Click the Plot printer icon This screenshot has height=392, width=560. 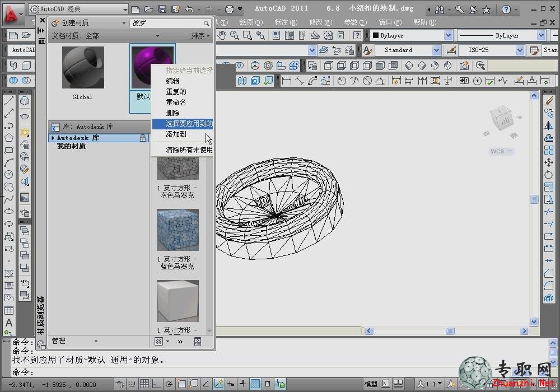[x=230, y=8]
